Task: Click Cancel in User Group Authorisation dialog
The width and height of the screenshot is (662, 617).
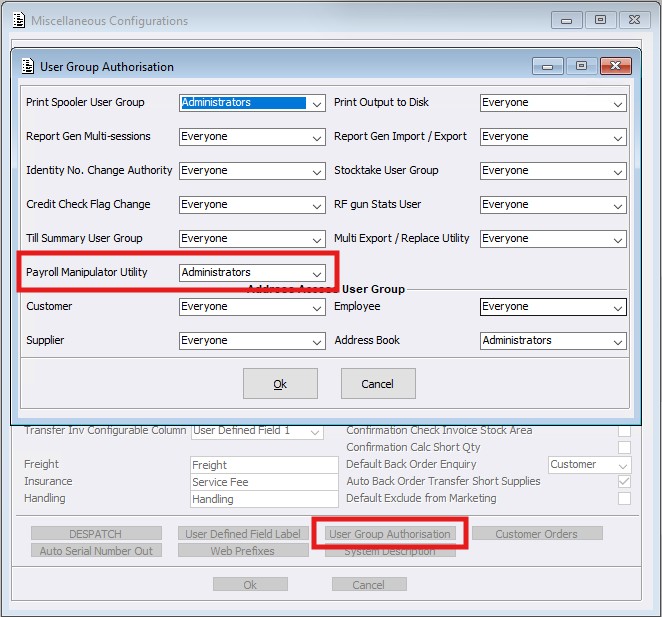Action: pyautogui.click(x=378, y=384)
